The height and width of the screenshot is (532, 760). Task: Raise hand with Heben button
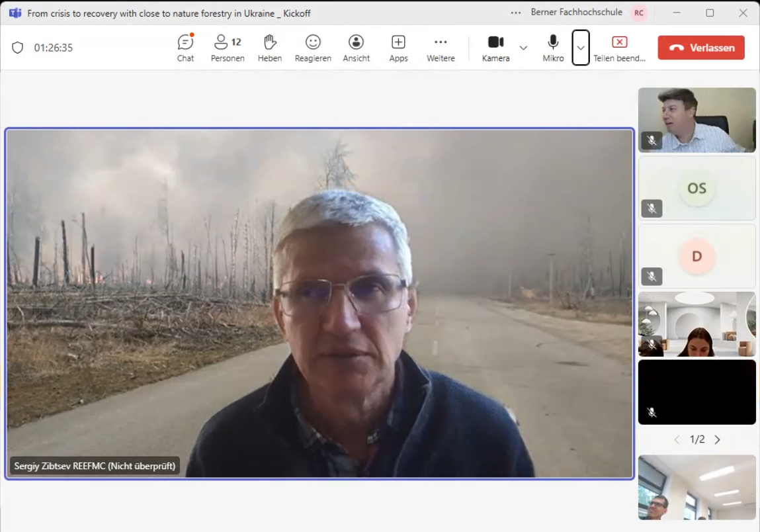pos(270,48)
